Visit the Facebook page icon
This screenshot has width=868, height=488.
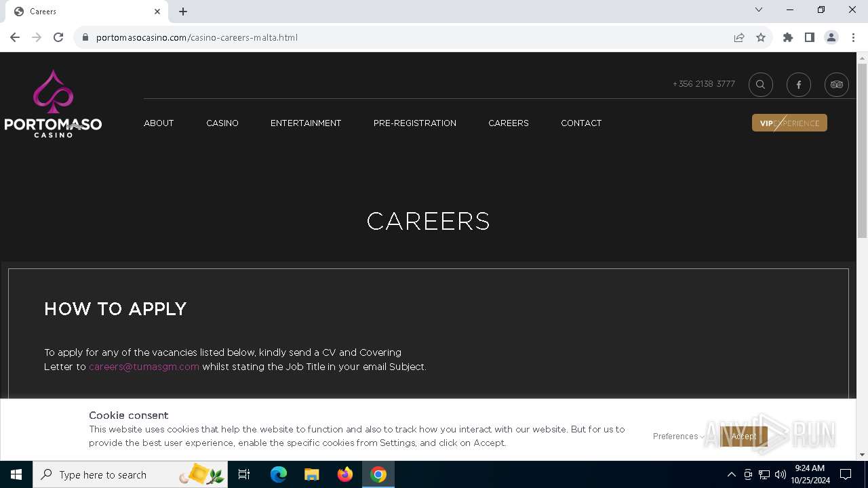(798, 85)
